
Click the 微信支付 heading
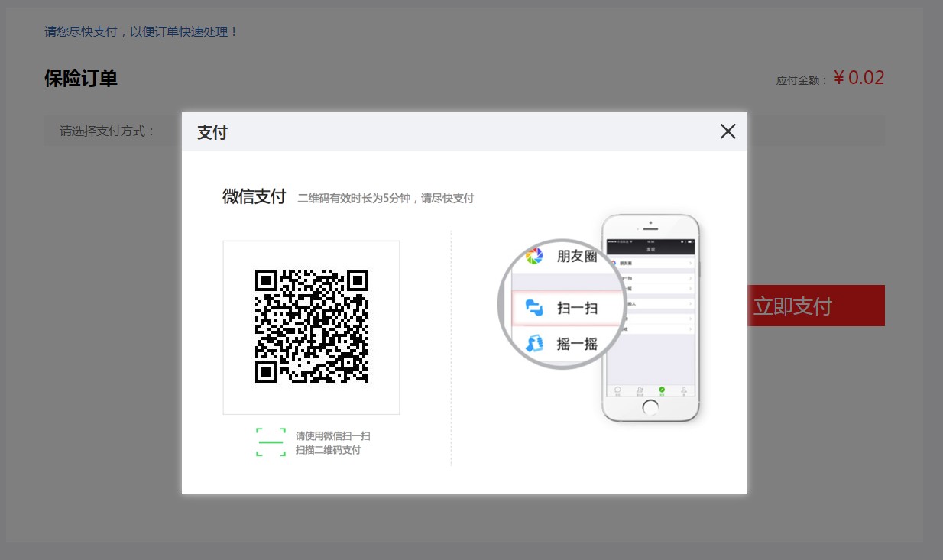click(254, 197)
